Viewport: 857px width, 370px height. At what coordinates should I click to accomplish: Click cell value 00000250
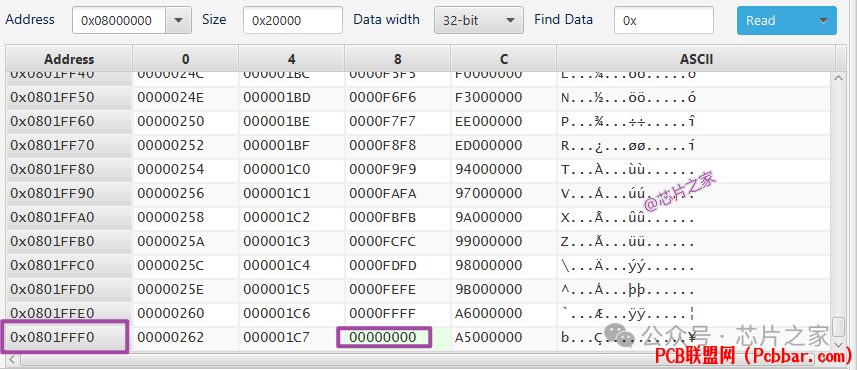click(x=171, y=121)
